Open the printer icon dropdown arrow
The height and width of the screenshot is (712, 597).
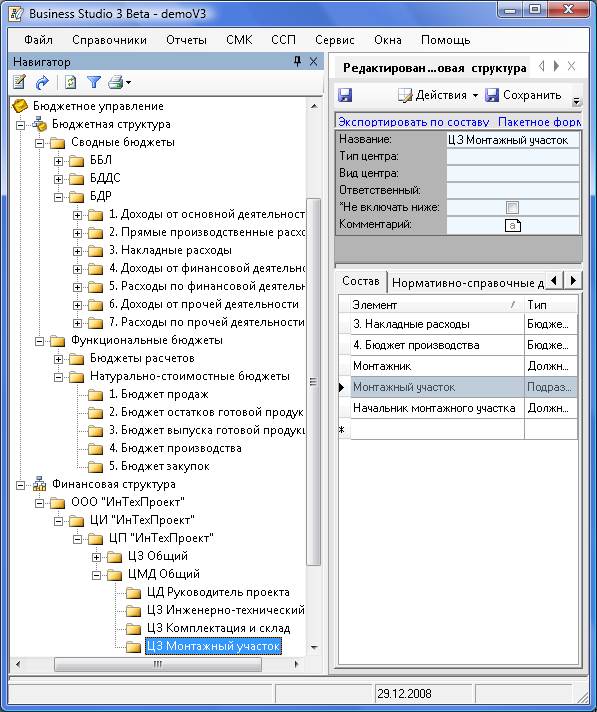tap(128, 83)
